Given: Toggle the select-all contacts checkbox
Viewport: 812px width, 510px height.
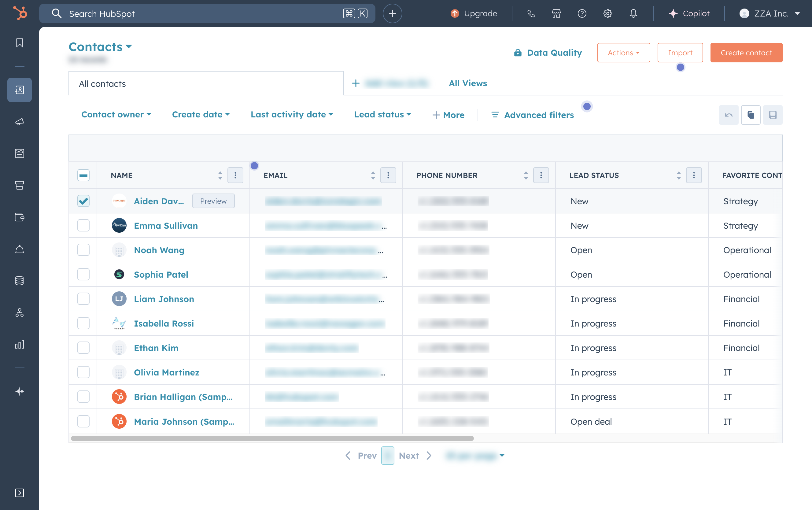Looking at the screenshot, I should (83, 175).
